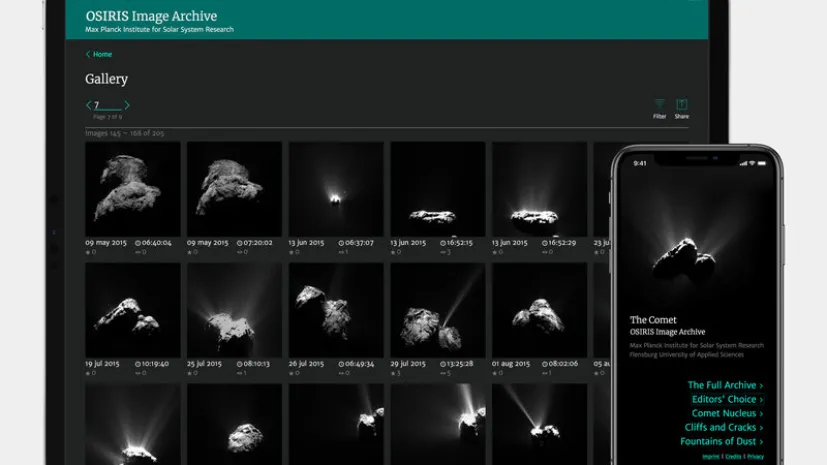The width and height of the screenshot is (827, 465).
Task: Click the page number field showing 7
Action: tap(107, 105)
